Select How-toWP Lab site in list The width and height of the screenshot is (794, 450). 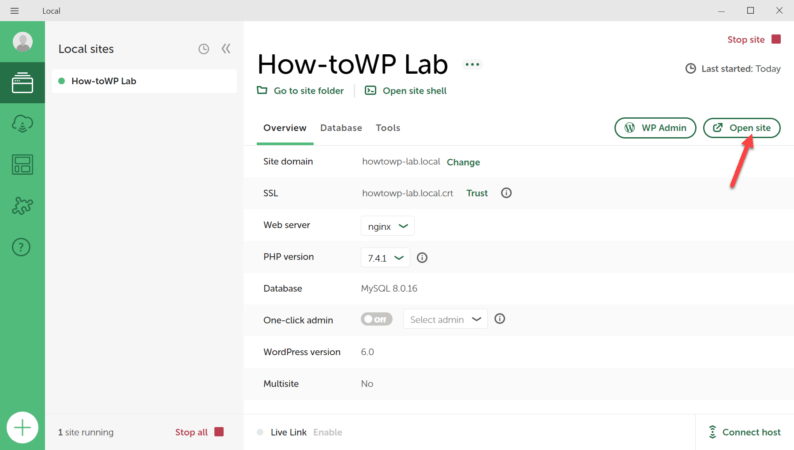coord(144,81)
